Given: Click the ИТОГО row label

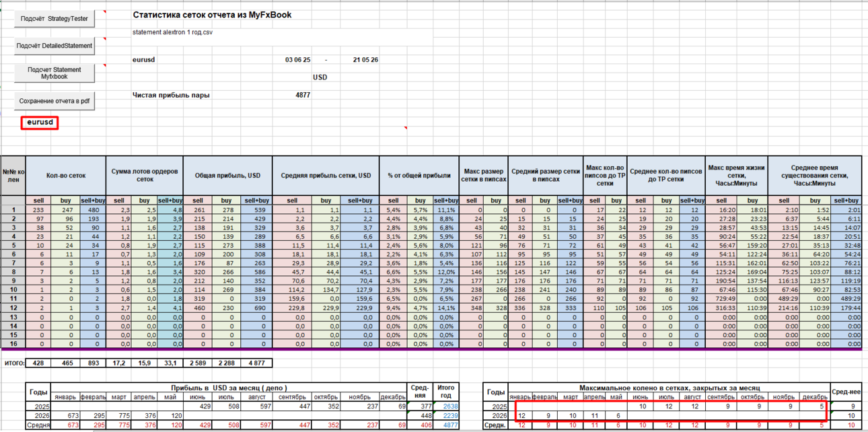Looking at the screenshot, I should (14, 363).
